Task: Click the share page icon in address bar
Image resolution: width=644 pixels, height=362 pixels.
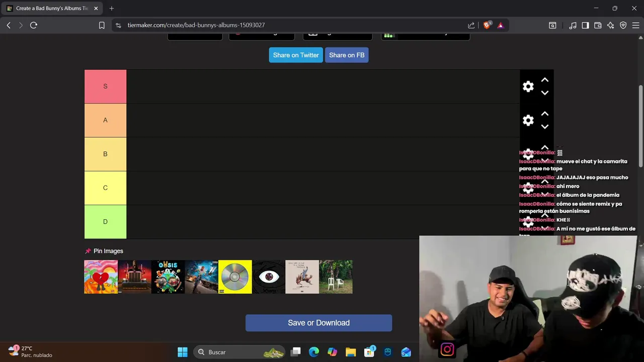Action: tap(471, 25)
